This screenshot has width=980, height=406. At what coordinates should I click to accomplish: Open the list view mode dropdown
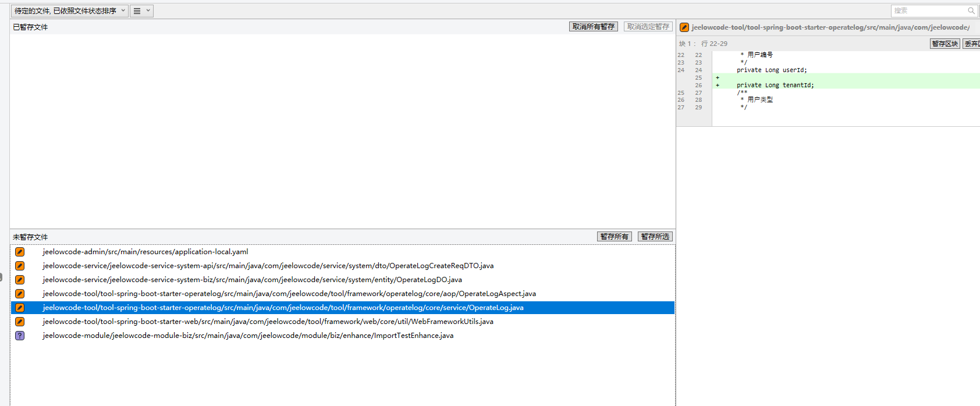point(141,10)
